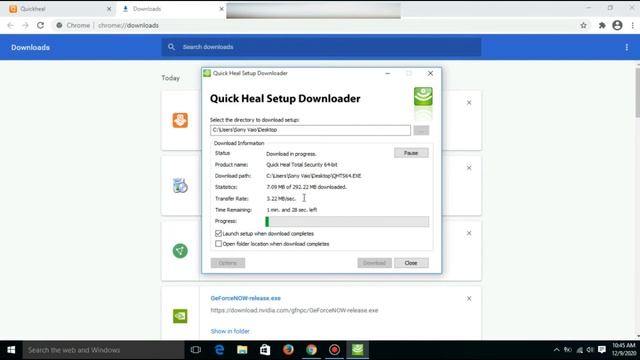Click the NVIDIA GeForce NOW file icon
The width and height of the screenshot is (640, 360).
[180, 316]
